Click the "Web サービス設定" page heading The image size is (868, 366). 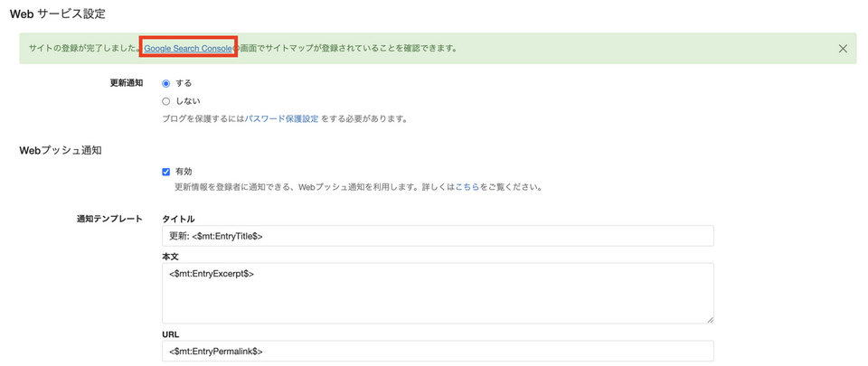[57, 14]
